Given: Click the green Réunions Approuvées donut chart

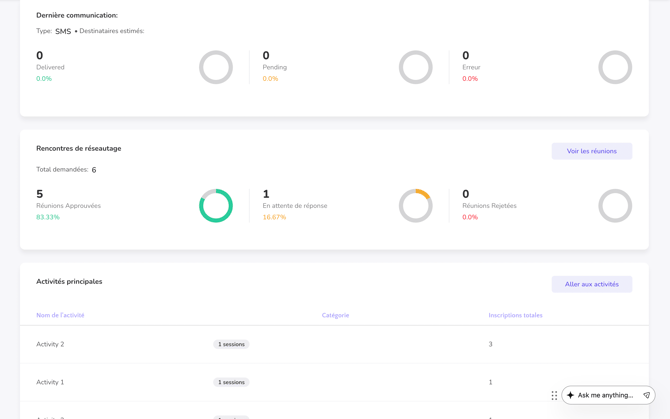Looking at the screenshot, I should (x=216, y=206).
